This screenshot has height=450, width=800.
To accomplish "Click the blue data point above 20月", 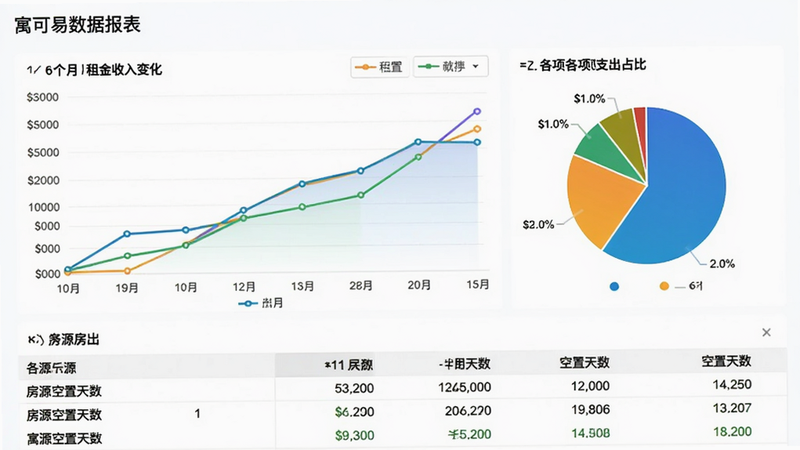I will click(x=418, y=142).
